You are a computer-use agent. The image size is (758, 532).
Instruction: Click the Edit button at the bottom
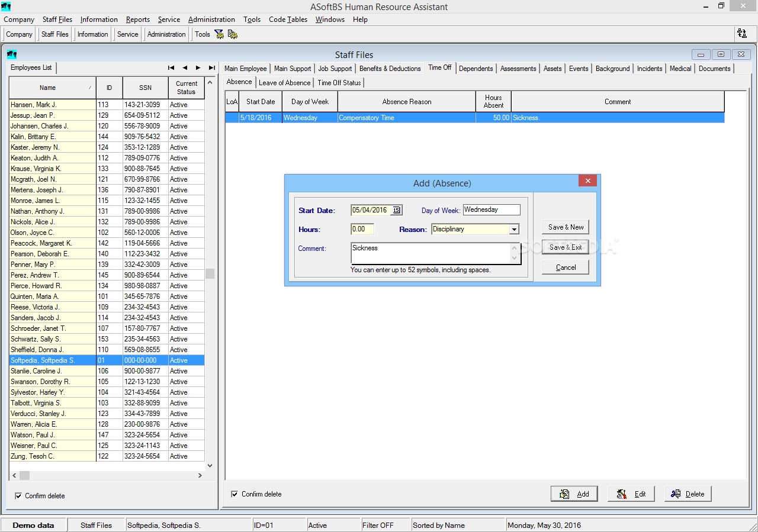tap(631, 494)
